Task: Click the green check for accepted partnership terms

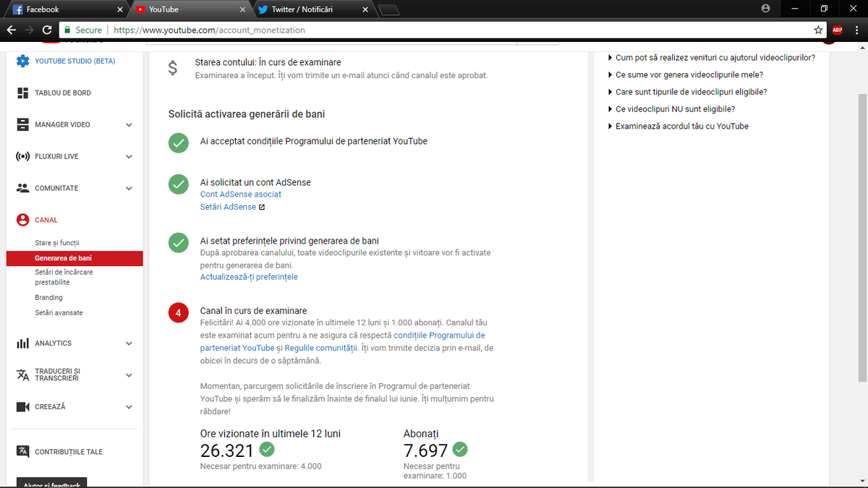Action: coord(179,142)
